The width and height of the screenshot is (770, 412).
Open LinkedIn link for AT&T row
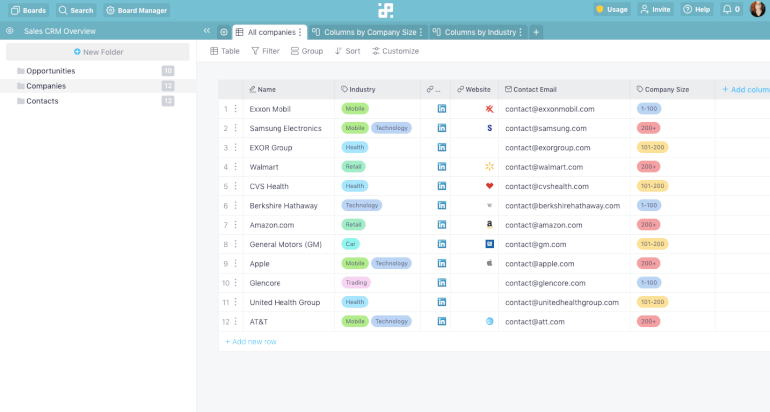point(442,322)
